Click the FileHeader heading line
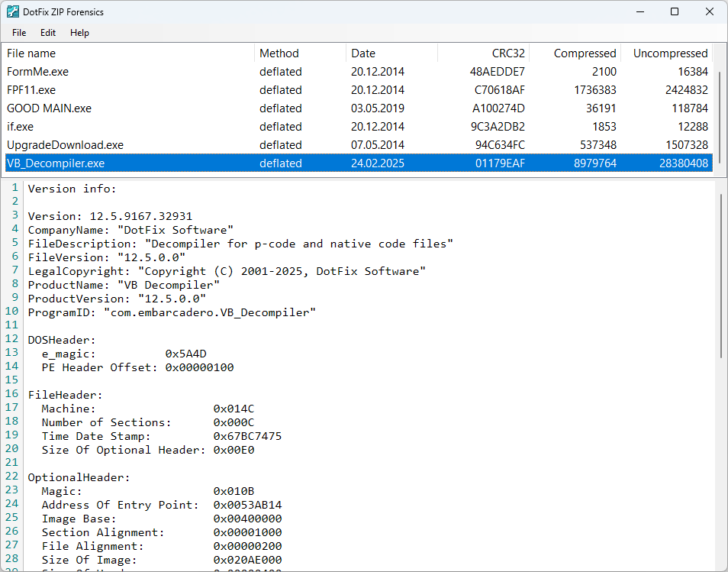The image size is (728, 572). [x=65, y=395]
